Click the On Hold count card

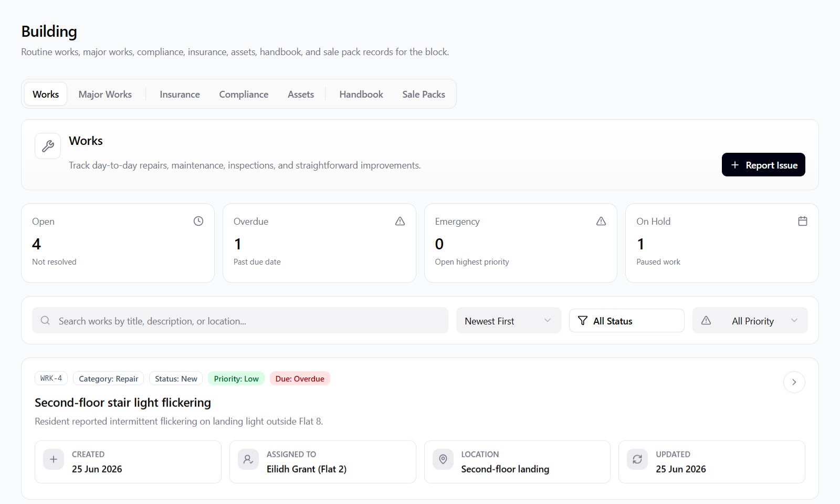pos(722,243)
